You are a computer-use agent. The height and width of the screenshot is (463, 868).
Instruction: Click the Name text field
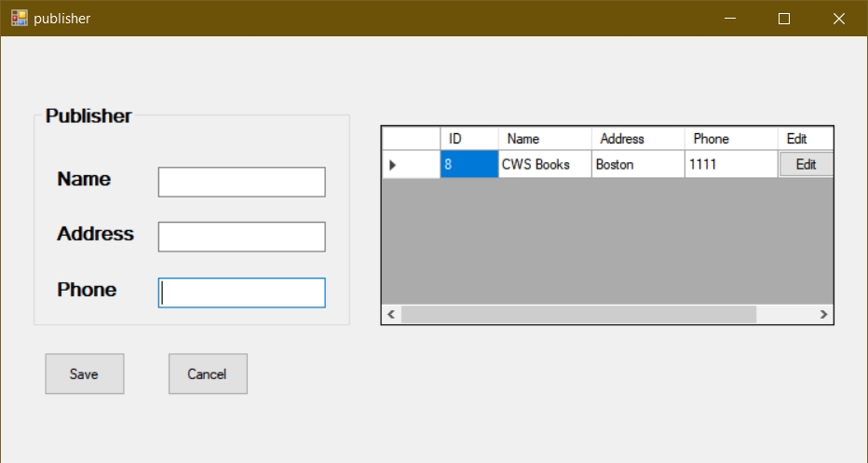pos(241,183)
